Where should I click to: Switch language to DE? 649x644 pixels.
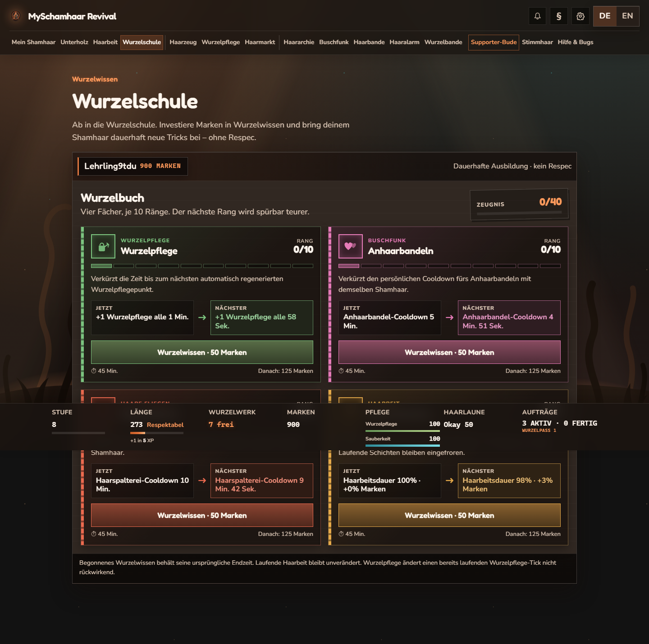pos(605,16)
